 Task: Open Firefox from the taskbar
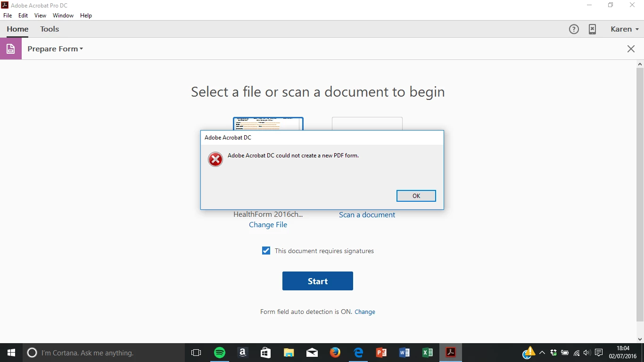point(335,353)
